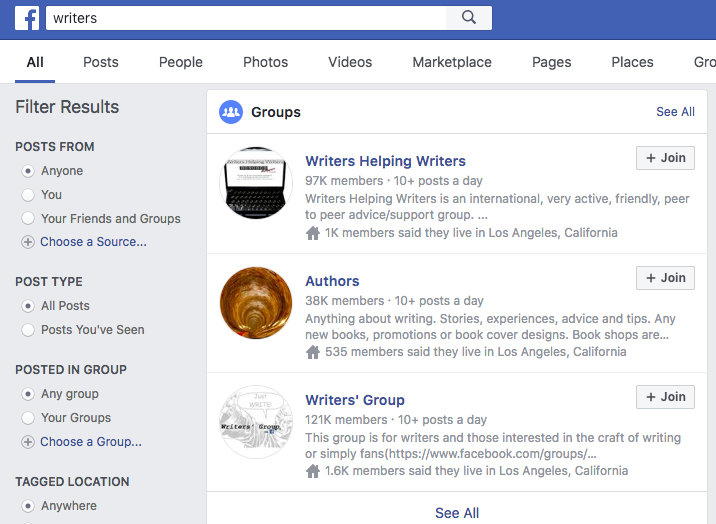716x524 pixels.
Task: Open the Authors title link
Action: pos(332,281)
